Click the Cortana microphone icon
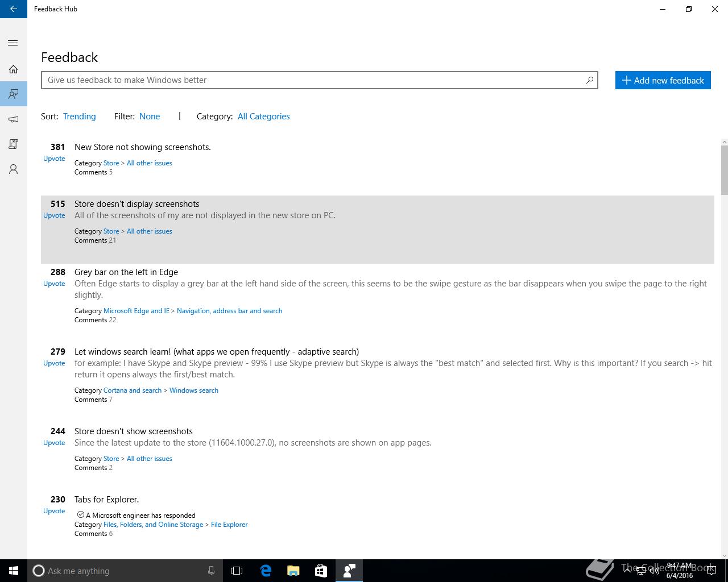Viewport: 728px width, 582px height. (211, 571)
